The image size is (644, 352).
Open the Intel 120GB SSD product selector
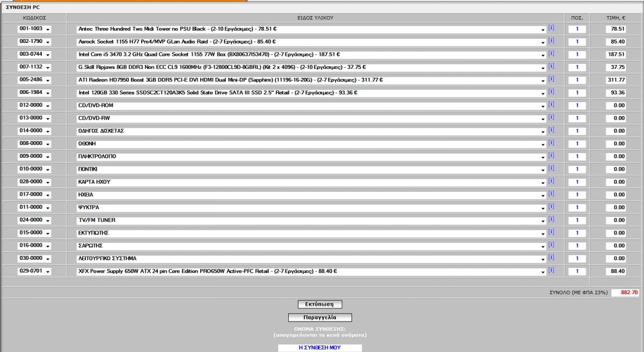tap(311, 93)
